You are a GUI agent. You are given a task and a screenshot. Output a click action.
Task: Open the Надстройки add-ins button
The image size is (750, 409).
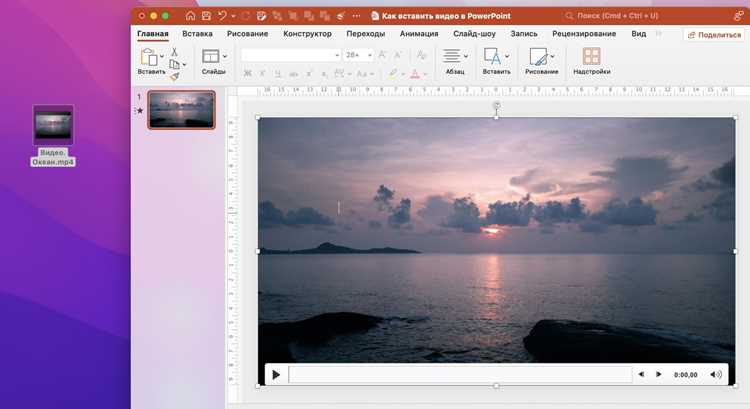coord(592,61)
